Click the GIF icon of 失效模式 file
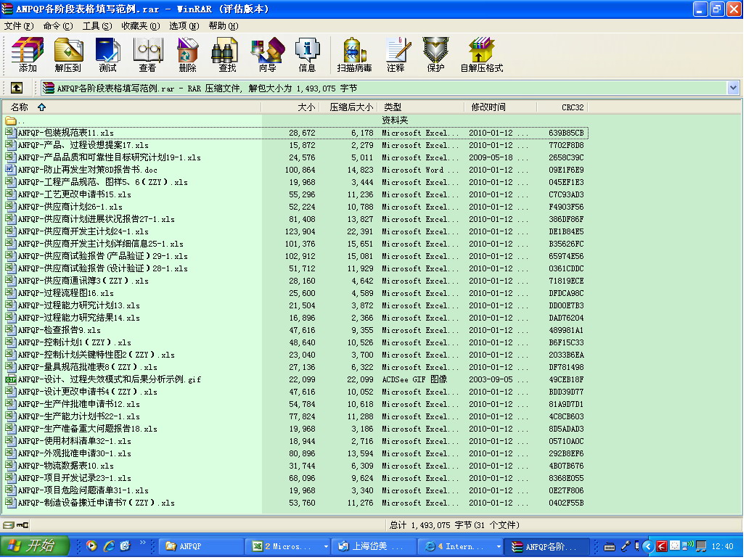The width and height of the screenshot is (746, 560). point(10,379)
